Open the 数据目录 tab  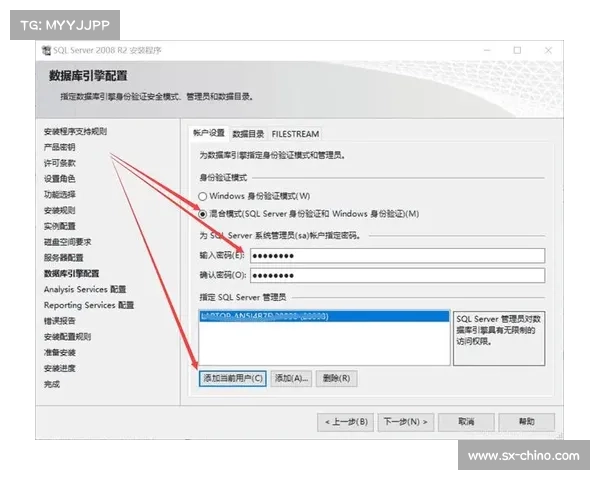click(x=248, y=134)
